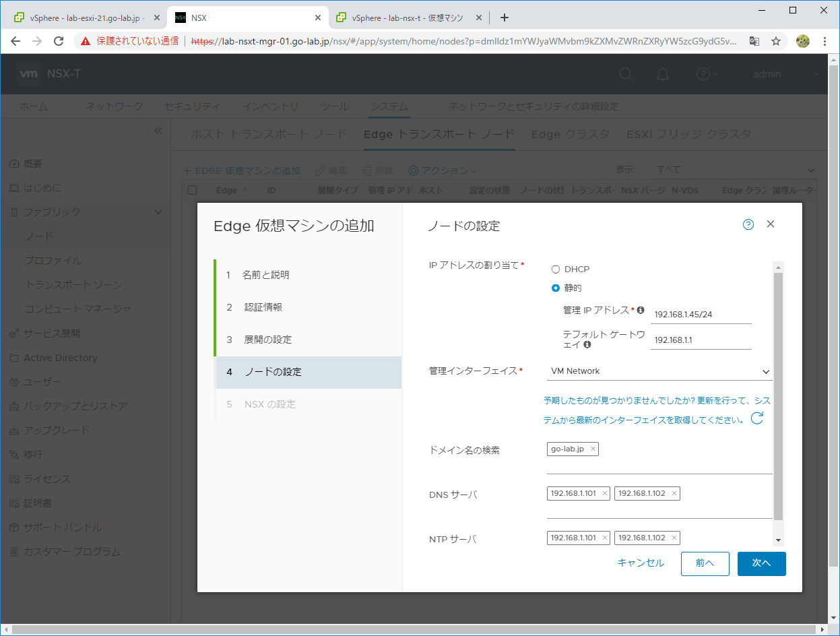This screenshot has width=840, height=636.
Task: Click the dialog's vertical scrollbar thumb
Action: 778,397
